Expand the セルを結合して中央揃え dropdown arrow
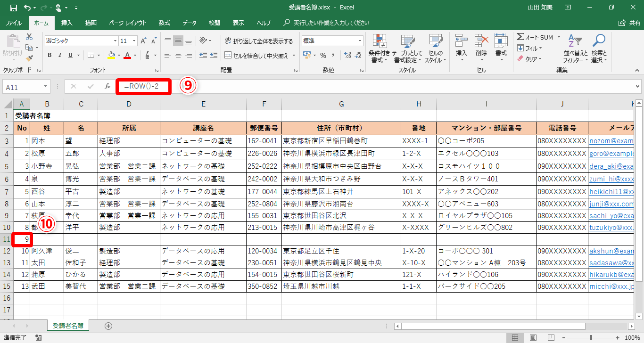 coord(294,56)
